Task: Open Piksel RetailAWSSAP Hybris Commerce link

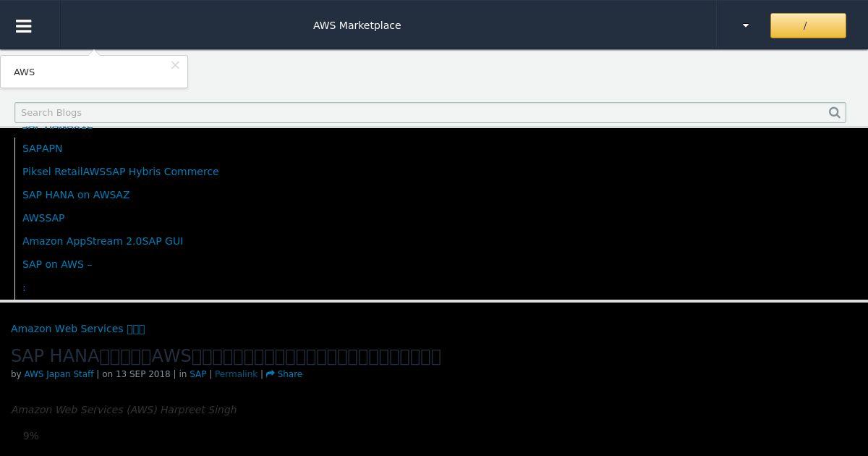Action: pyautogui.click(x=121, y=172)
